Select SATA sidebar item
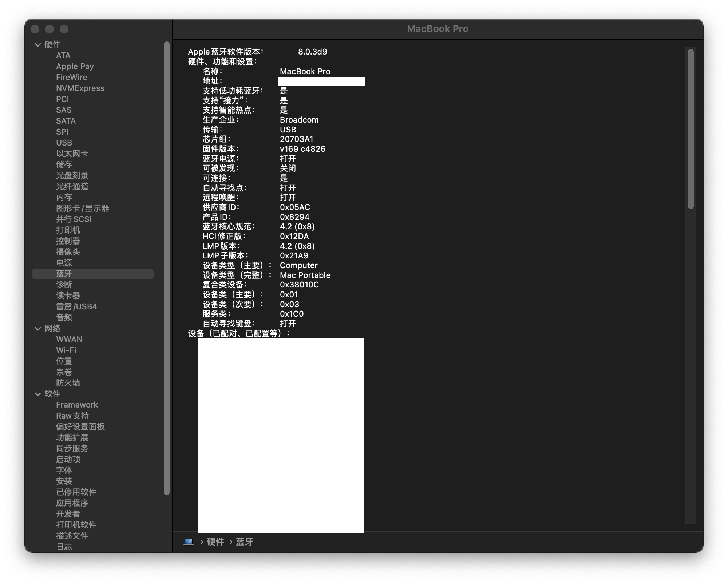The height and width of the screenshot is (583, 728). (66, 121)
